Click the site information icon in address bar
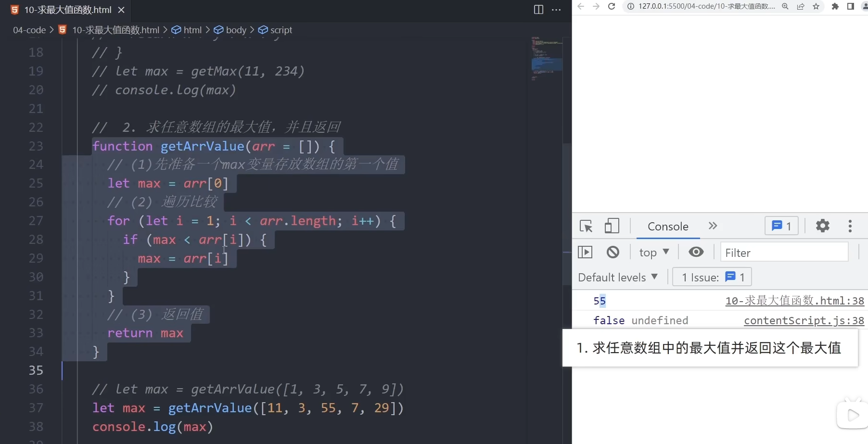The image size is (868, 444). (631, 6)
